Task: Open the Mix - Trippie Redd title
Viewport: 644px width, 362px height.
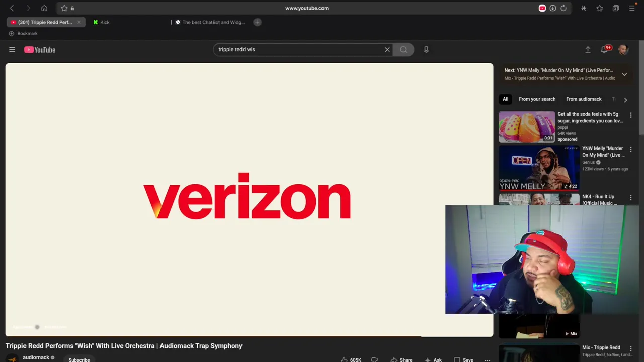Action: 601,347
